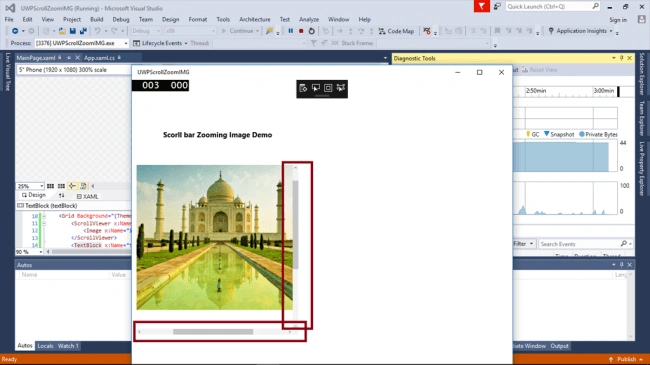The image size is (650, 365).
Task: Click the Open File folder icon
Action: point(62,31)
